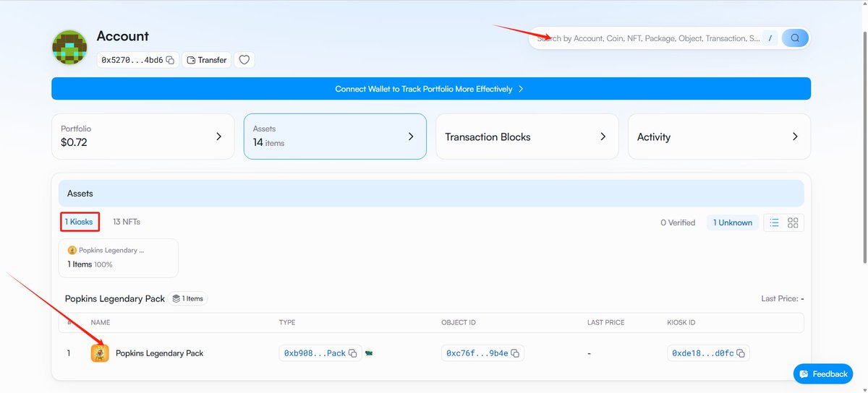Expand Transaction Blocks chevron arrow

(603, 137)
